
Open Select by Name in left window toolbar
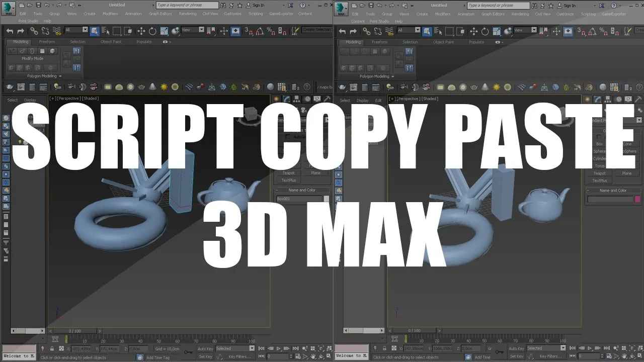[106, 31]
